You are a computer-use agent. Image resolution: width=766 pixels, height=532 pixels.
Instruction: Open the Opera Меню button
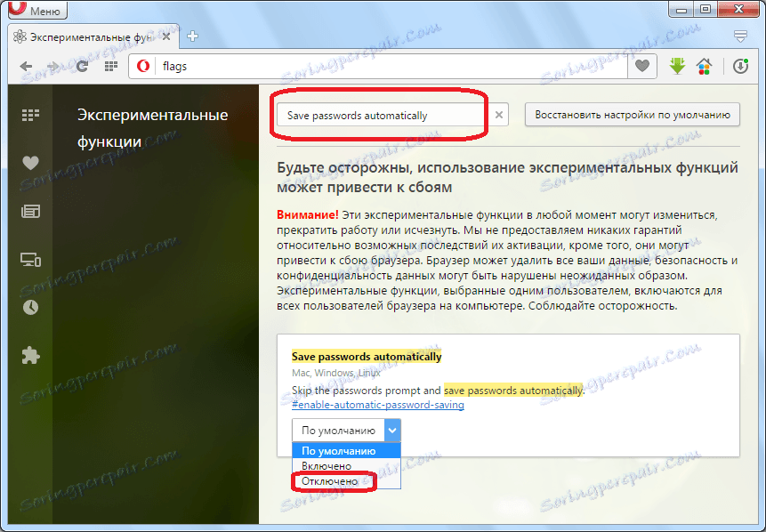point(36,10)
